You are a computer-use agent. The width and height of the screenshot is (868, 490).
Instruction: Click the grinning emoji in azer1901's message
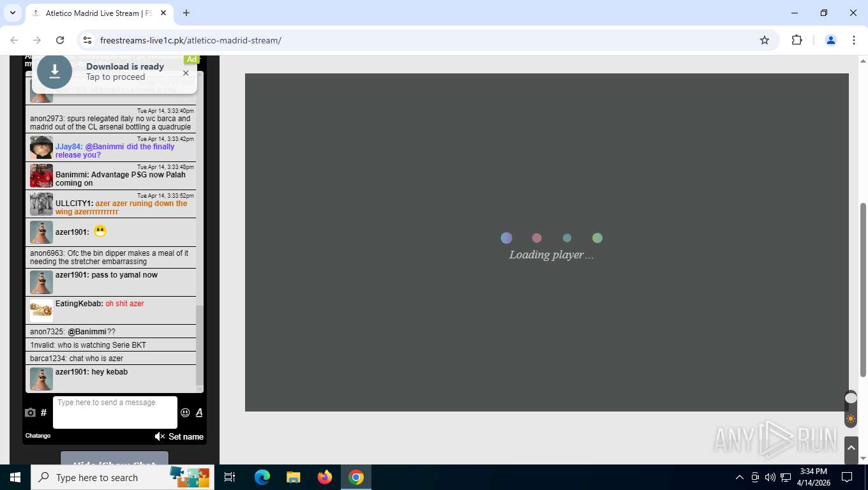point(100,232)
